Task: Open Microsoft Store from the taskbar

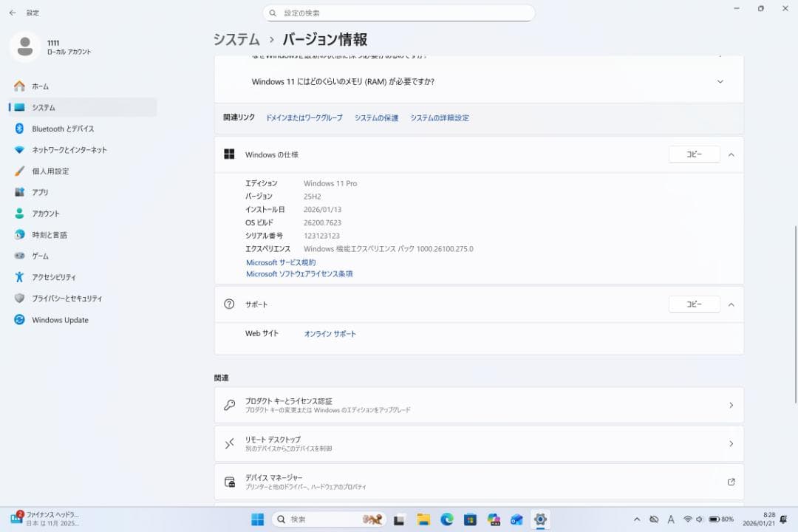Action: coord(470,519)
